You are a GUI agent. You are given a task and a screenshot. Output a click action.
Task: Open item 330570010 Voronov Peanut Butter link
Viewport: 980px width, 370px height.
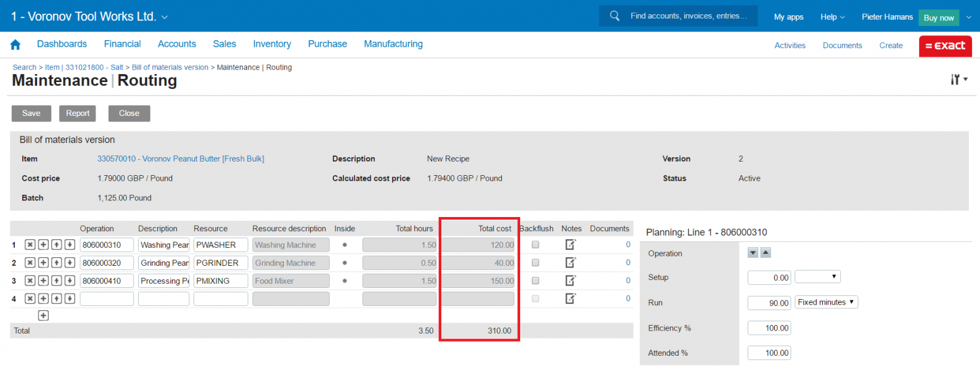click(x=181, y=158)
